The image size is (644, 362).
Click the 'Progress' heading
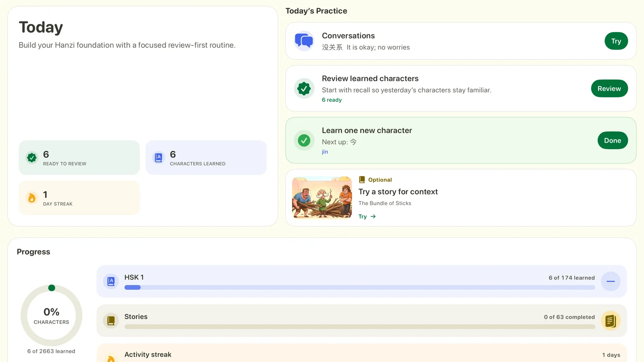[33, 252]
